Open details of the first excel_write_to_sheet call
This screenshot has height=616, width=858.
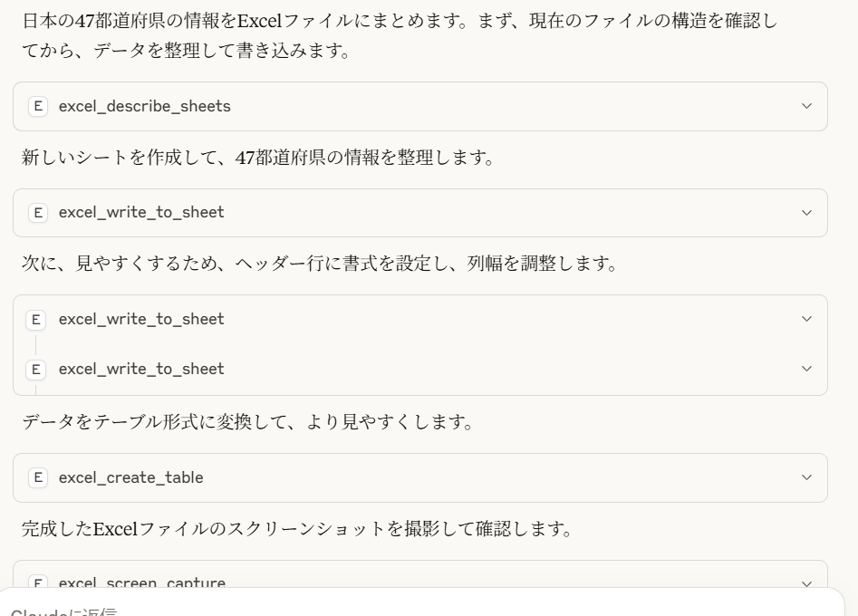pyautogui.click(x=807, y=213)
